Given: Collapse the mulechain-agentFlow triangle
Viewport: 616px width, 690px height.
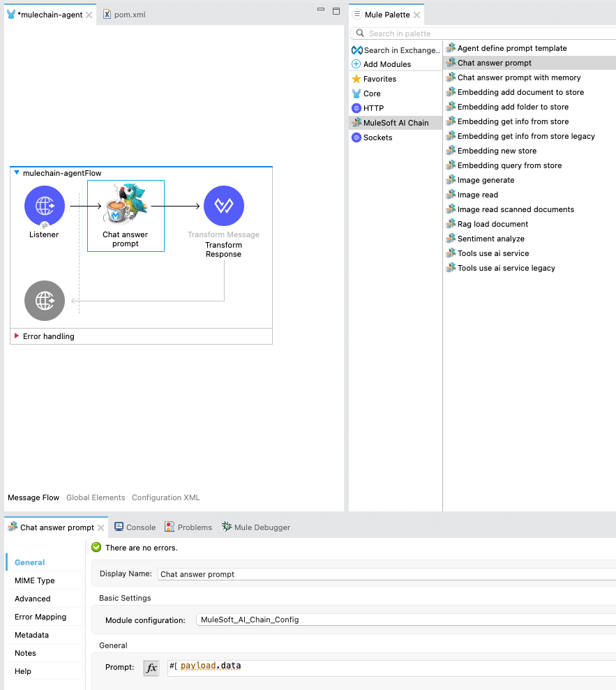Looking at the screenshot, I should tap(17, 173).
